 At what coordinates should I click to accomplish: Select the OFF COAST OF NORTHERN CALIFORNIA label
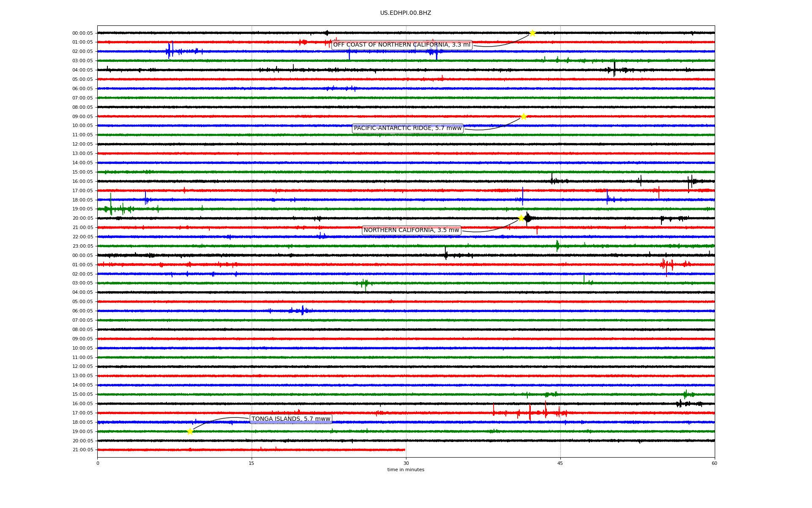pyautogui.click(x=401, y=45)
